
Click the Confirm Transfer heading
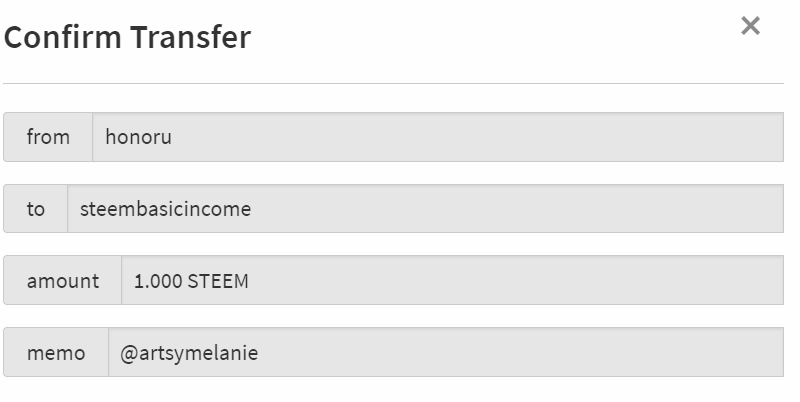pos(128,37)
